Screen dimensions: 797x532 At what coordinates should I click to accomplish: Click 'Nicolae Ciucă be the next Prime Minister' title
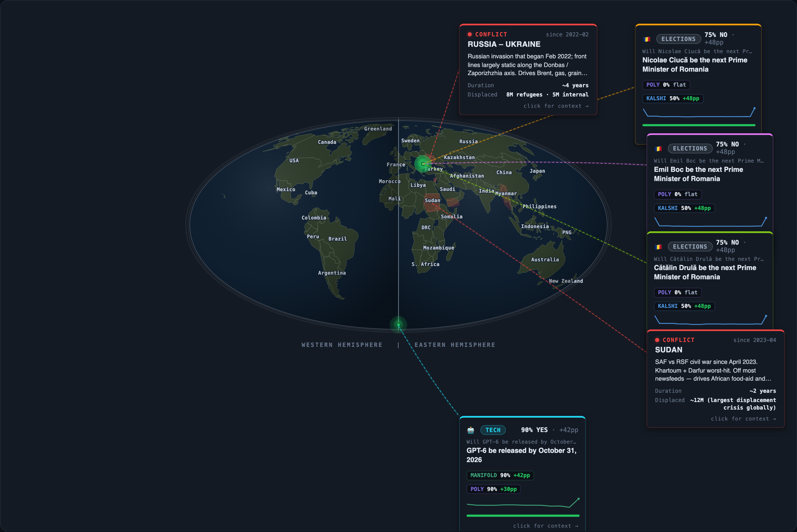(x=694, y=65)
